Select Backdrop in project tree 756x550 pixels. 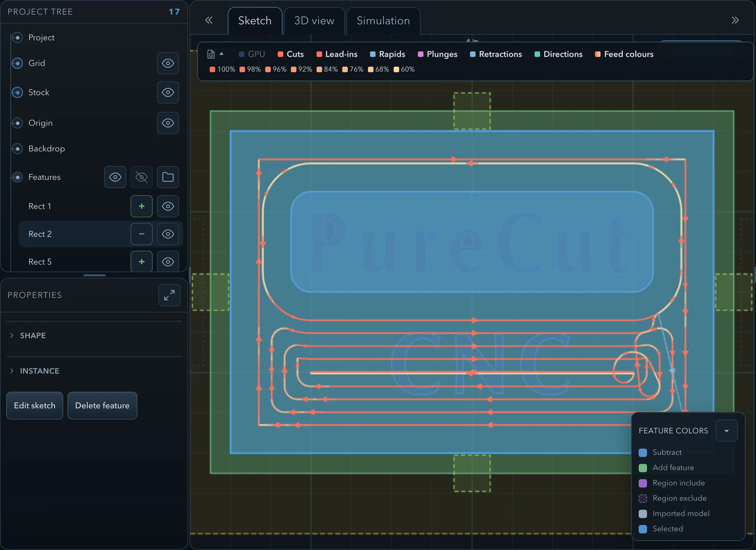point(47,149)
